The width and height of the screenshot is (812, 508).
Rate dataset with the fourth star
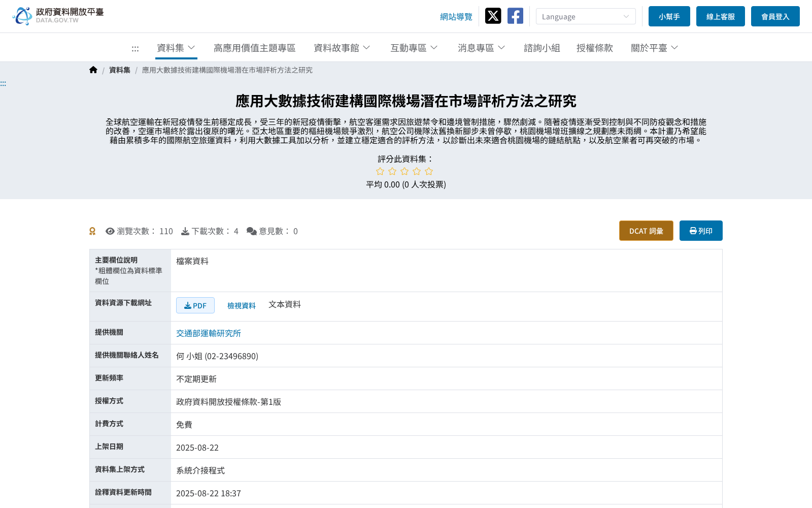417,171
